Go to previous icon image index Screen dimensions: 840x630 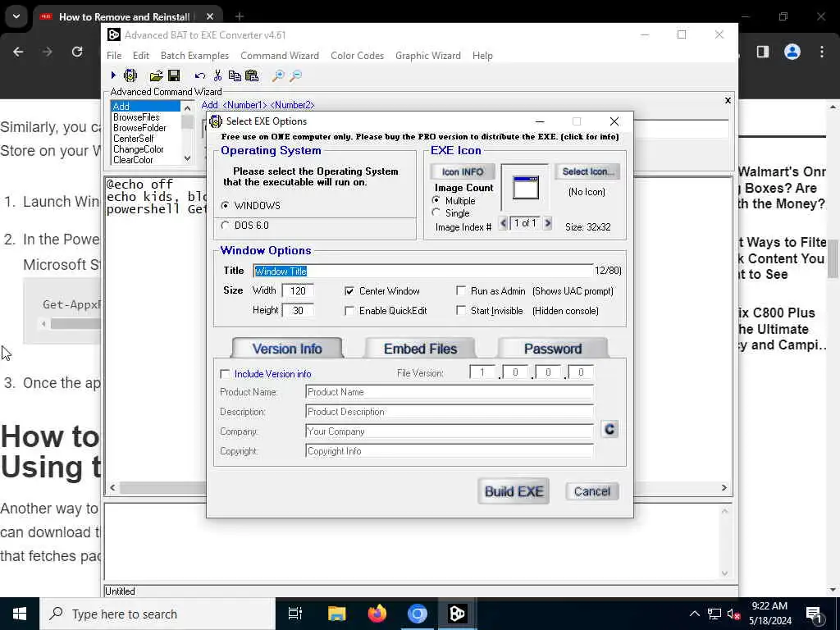click(503, 223)
